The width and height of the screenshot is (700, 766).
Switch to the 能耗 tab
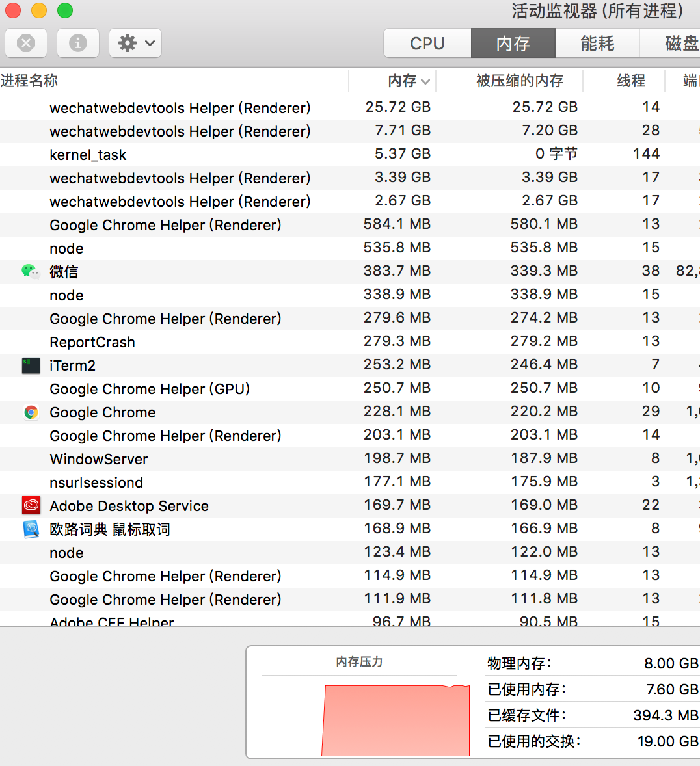tap(597, 43)
